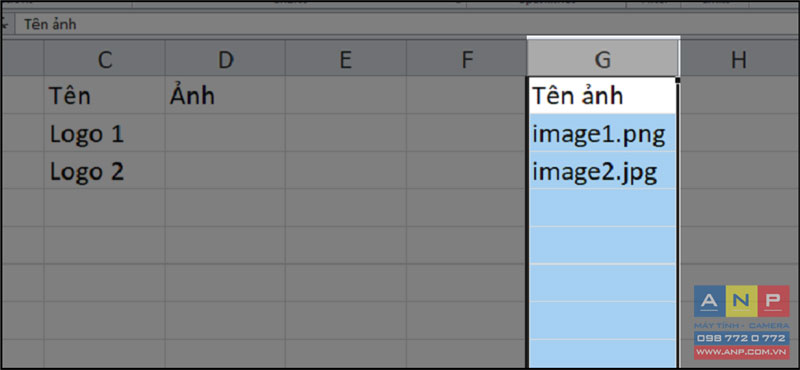Click the ANP logo watermark
Viewport: 800px width, 370px height.
741,301
